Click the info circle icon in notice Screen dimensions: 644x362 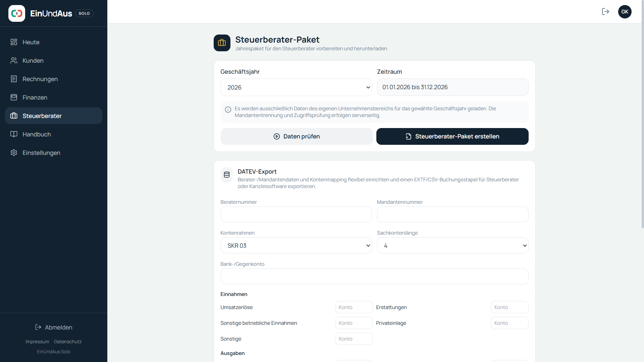[x=228, y=110]
